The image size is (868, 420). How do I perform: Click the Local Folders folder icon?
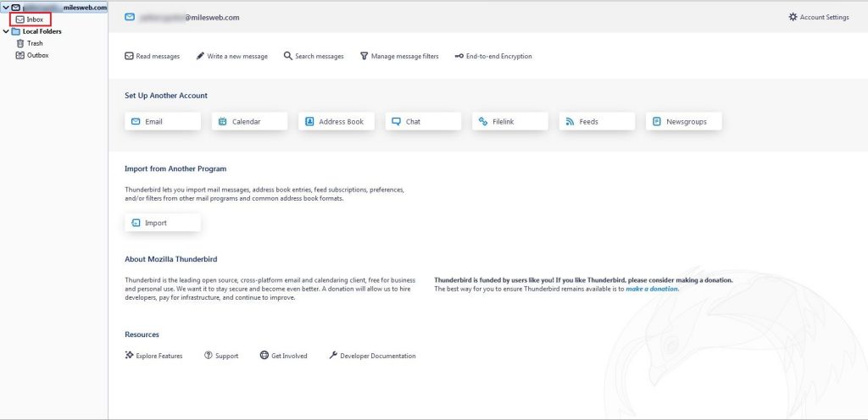pos(15,31)
